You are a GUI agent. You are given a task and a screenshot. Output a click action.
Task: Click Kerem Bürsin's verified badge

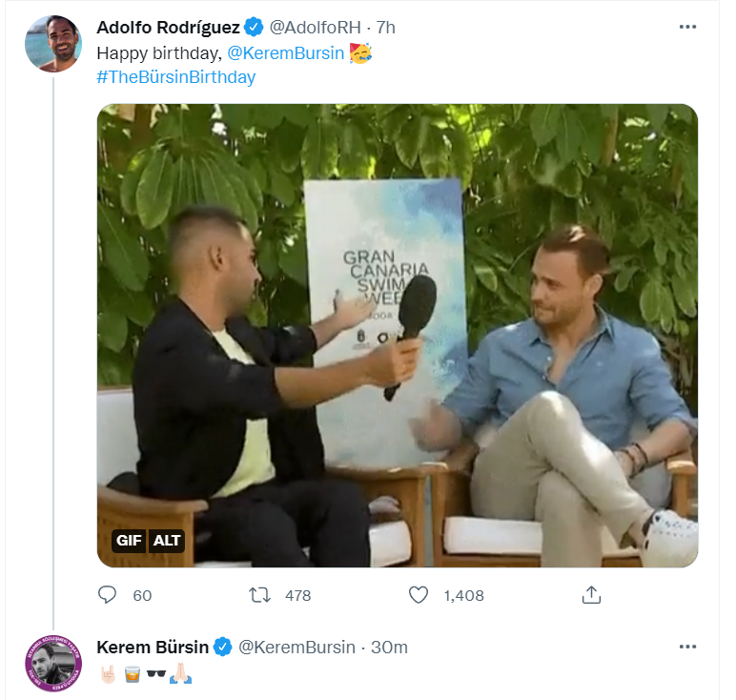(222, 648)
